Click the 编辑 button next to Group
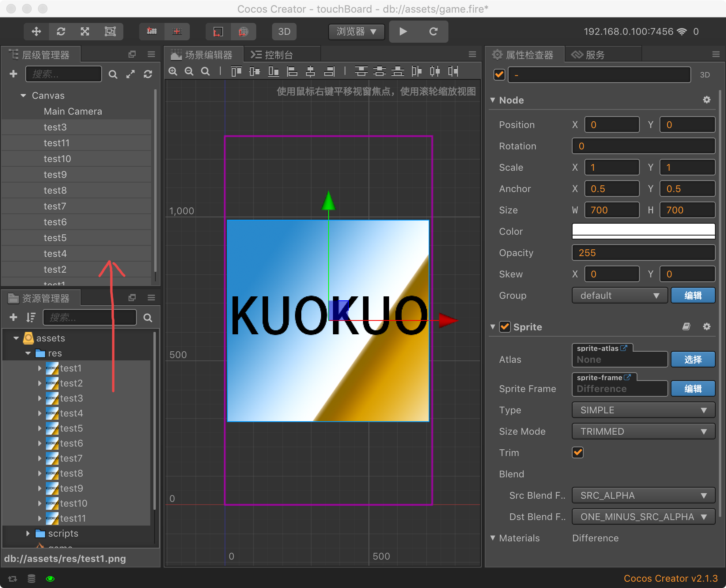726x588 pixels. click(693, 296)
